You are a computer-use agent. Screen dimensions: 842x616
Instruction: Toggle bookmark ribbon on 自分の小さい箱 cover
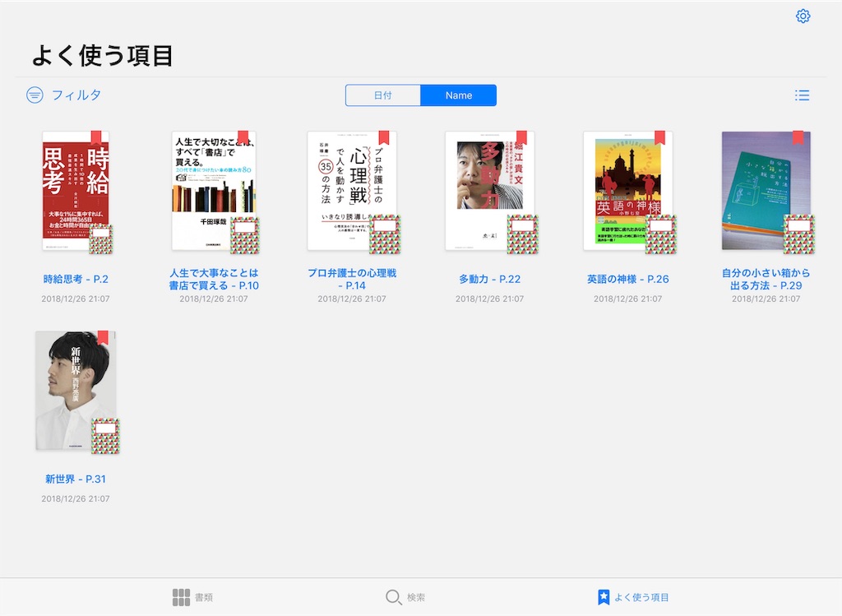[798, 137]
